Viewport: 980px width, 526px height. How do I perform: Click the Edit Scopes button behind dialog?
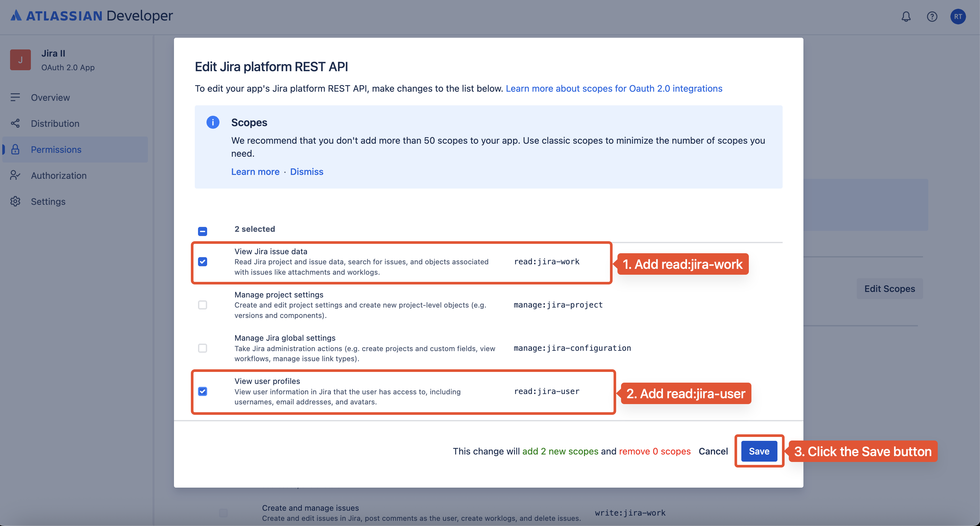[889, 289]
